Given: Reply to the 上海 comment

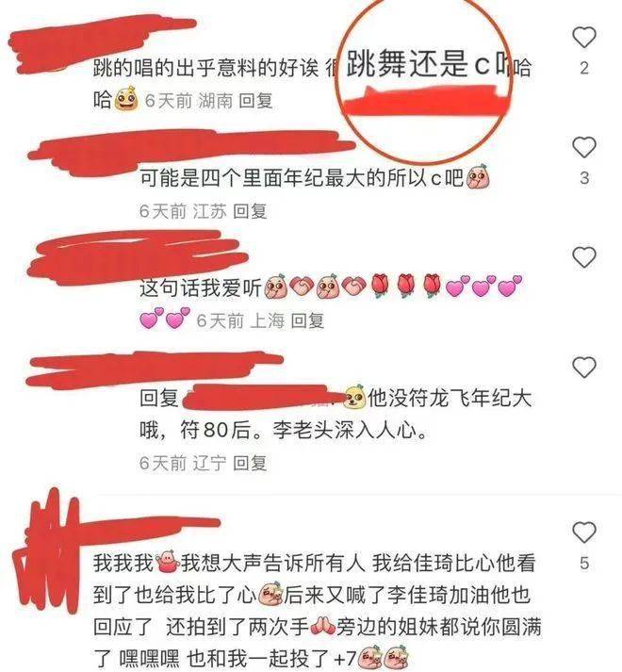Looking at the screenshot, I should tap(307, 320).
